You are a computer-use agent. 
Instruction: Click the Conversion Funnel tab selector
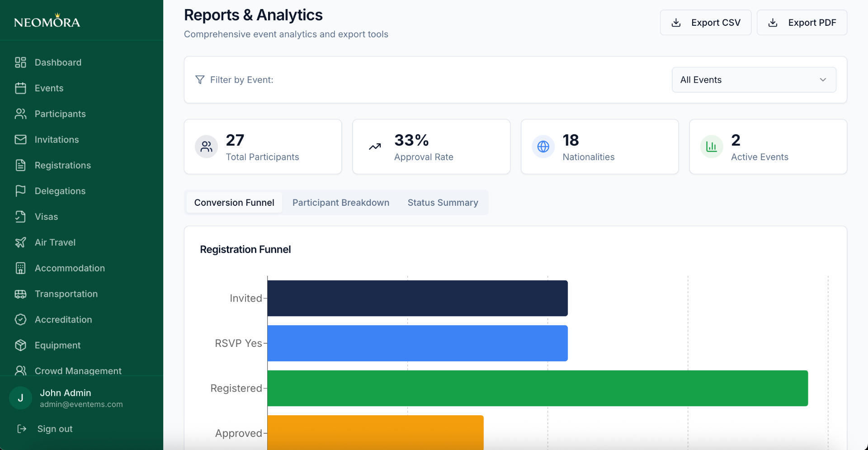click(234, 203)
